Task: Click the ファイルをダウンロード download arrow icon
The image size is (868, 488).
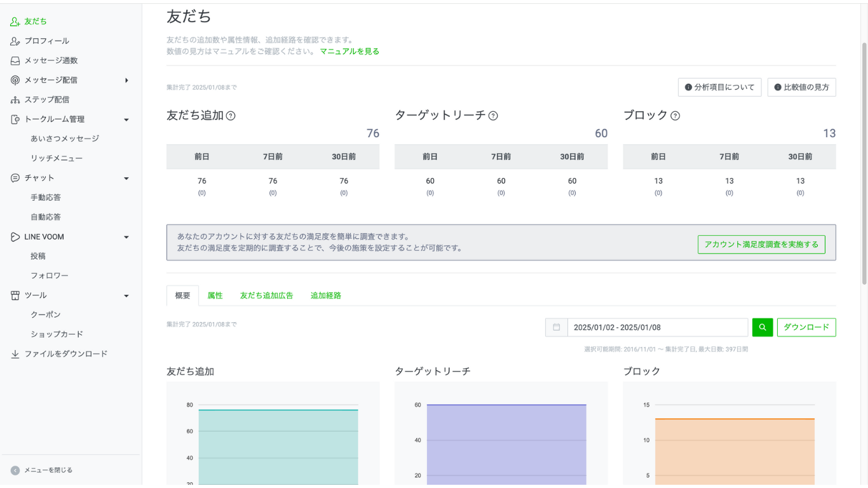Action: (x=15, y=354)
